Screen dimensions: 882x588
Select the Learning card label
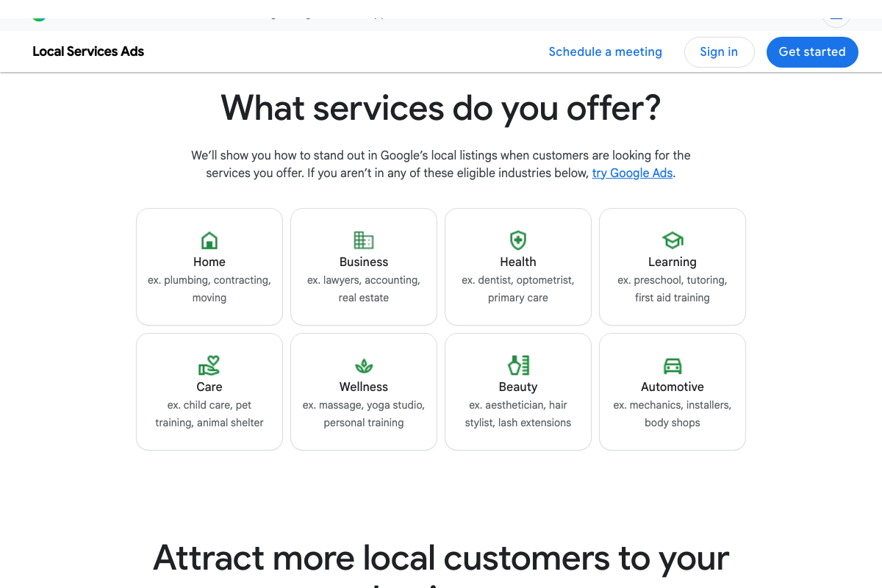pos(673,262)
